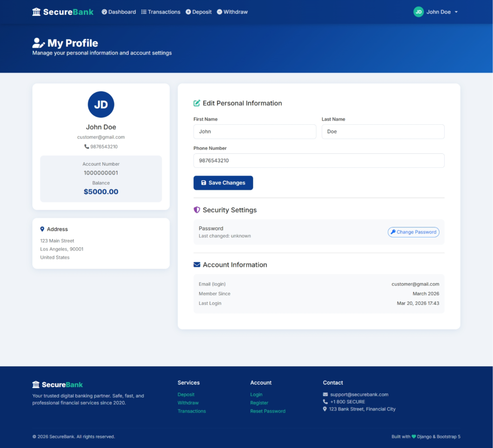Click the JD avatar icon in navbar

[x=418, y=12]
